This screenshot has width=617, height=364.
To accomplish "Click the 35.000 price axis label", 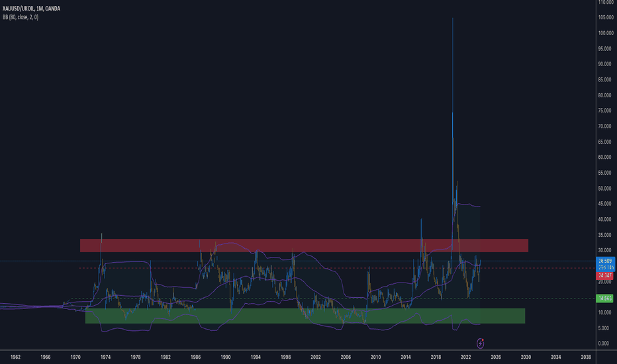I will pos(606,235).
